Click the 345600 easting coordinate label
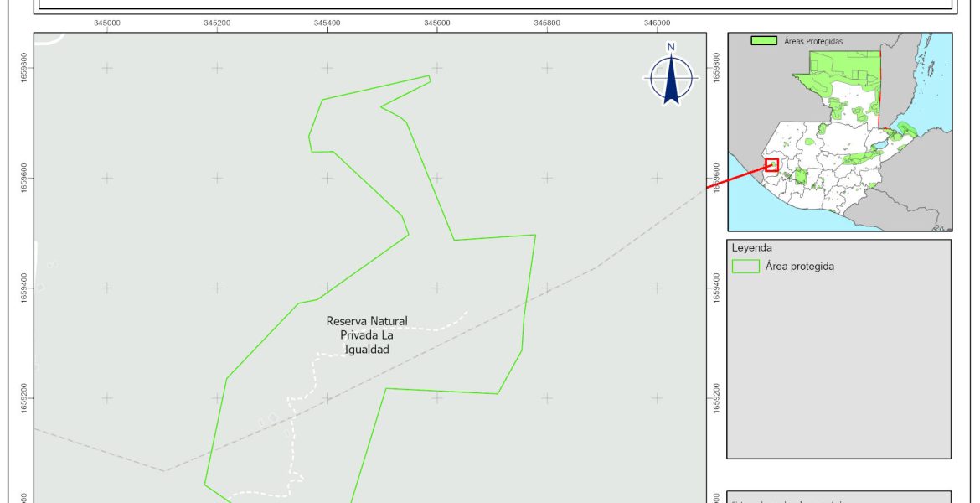 [x=436, y=23]
